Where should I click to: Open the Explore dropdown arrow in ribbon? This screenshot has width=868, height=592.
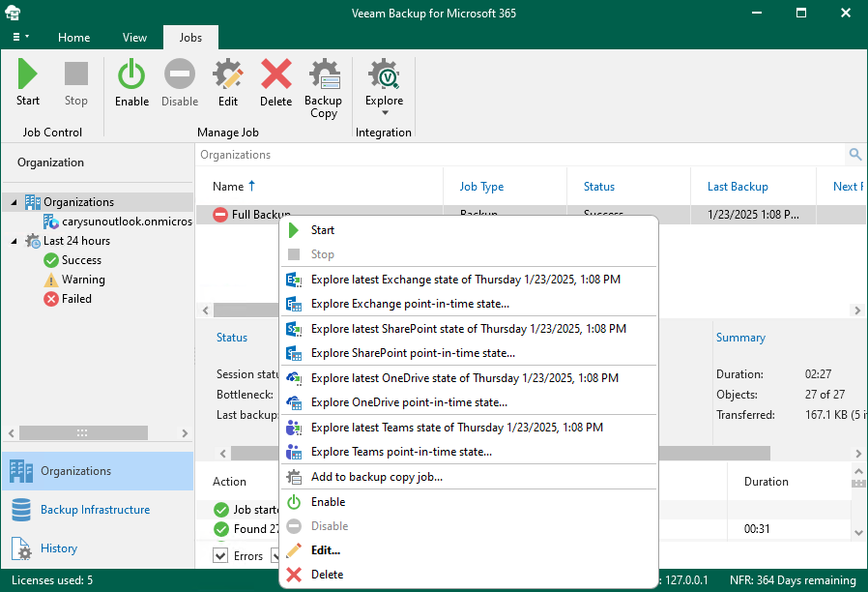click(385, 113)
